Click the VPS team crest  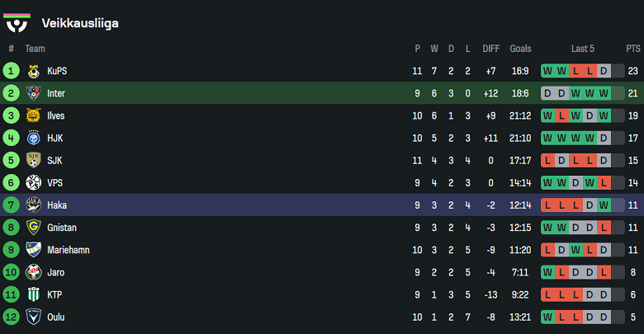[34, 182]
